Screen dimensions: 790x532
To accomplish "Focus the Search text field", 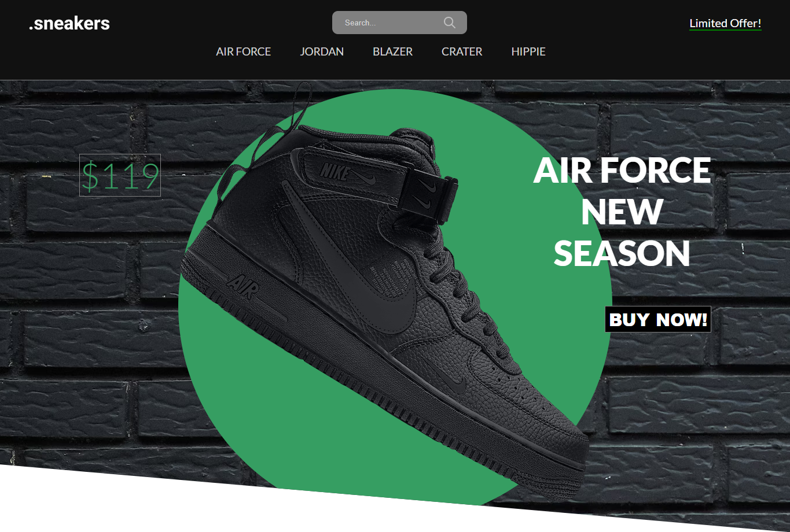I will click(x=399, y=23).
